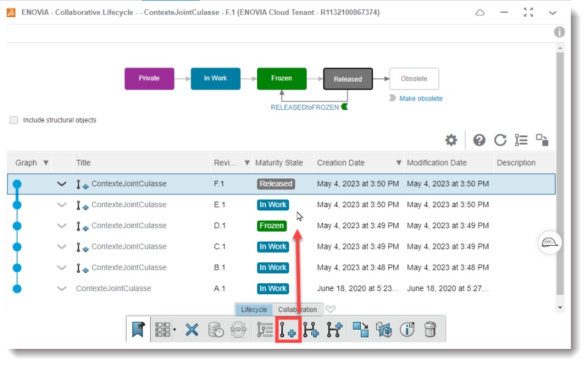The image size is (588, 366).
Task: Click the 3D cubes product icon
Action: click(x=383, y=330)
